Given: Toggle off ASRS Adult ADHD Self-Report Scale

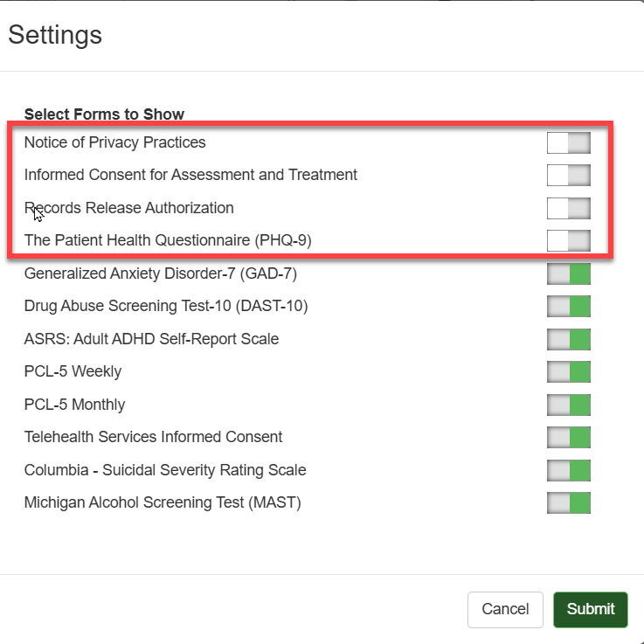Looking at the screenshot, I should point(568,339).
